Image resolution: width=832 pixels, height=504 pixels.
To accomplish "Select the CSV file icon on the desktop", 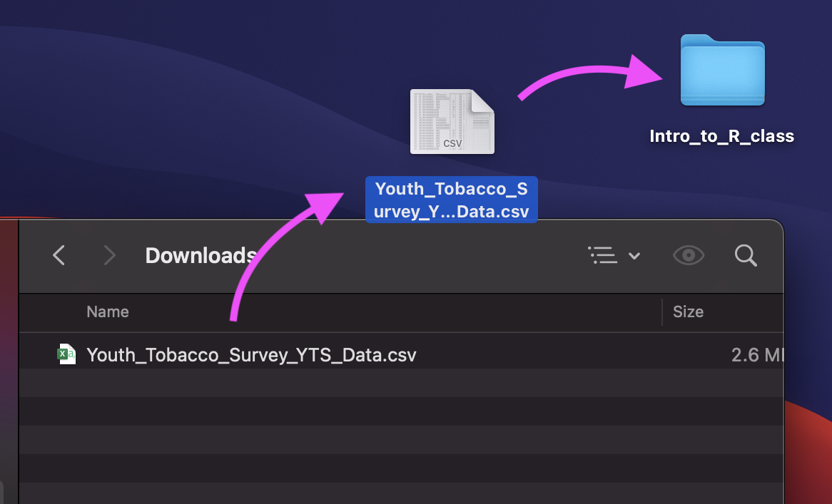I will click(x=452, y=122).
